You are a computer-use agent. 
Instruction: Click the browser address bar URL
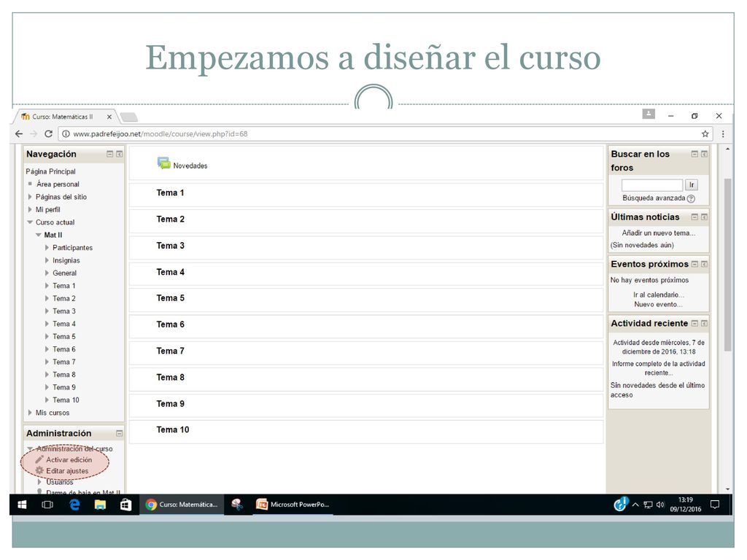pos(160,134)
